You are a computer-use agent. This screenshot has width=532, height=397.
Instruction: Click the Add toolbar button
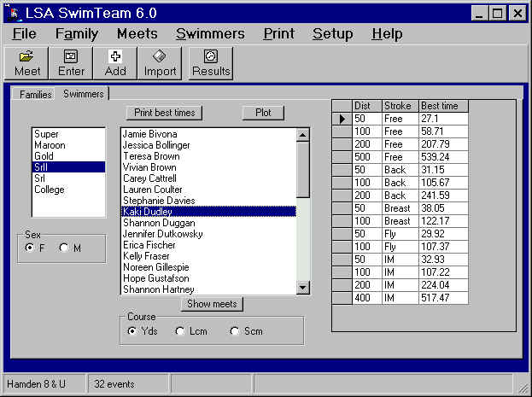115,63
